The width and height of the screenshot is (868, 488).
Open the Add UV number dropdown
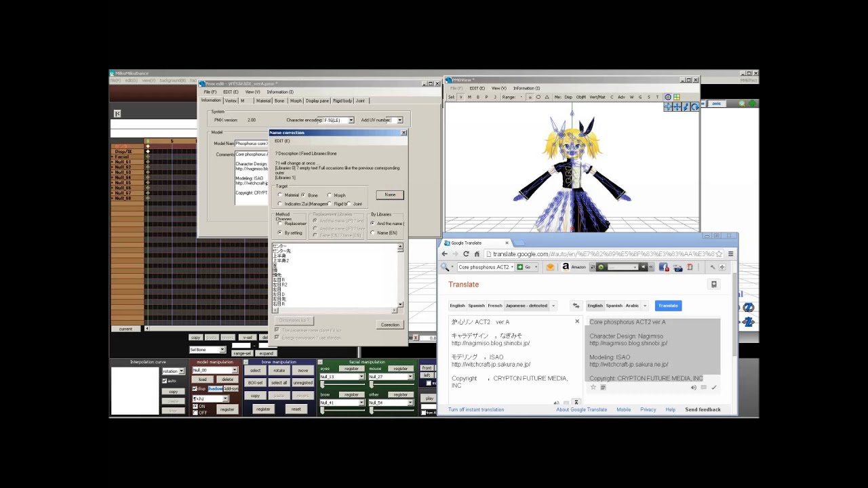pyautogui.click(x=399, y=120)
